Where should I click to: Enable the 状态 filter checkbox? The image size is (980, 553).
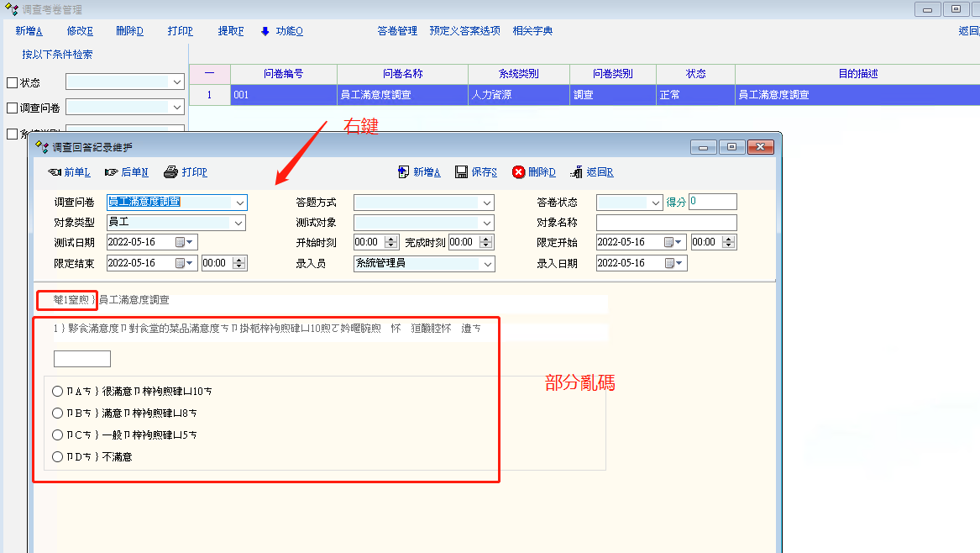coord(12,83)
